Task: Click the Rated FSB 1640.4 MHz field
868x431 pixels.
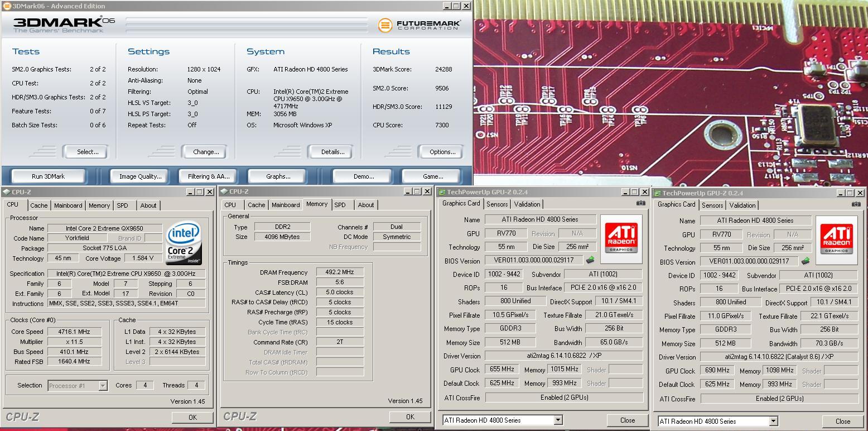Action: point(74,362)
